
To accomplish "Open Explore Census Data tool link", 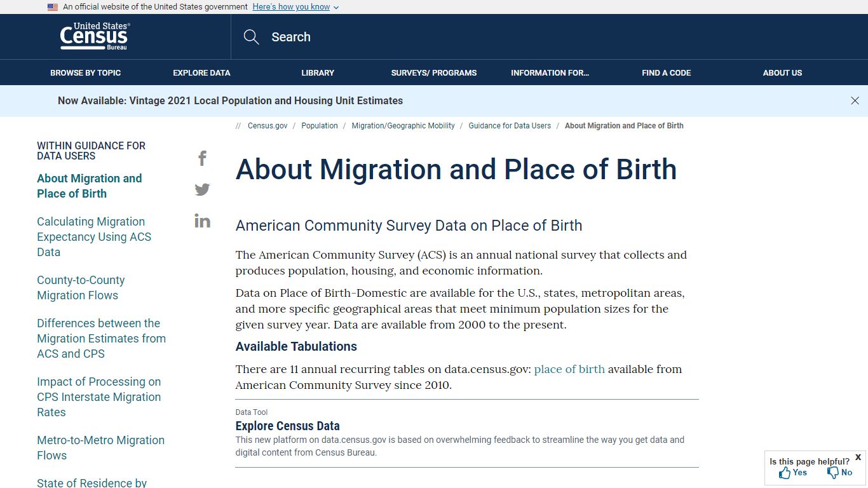I will pos(288,426).
